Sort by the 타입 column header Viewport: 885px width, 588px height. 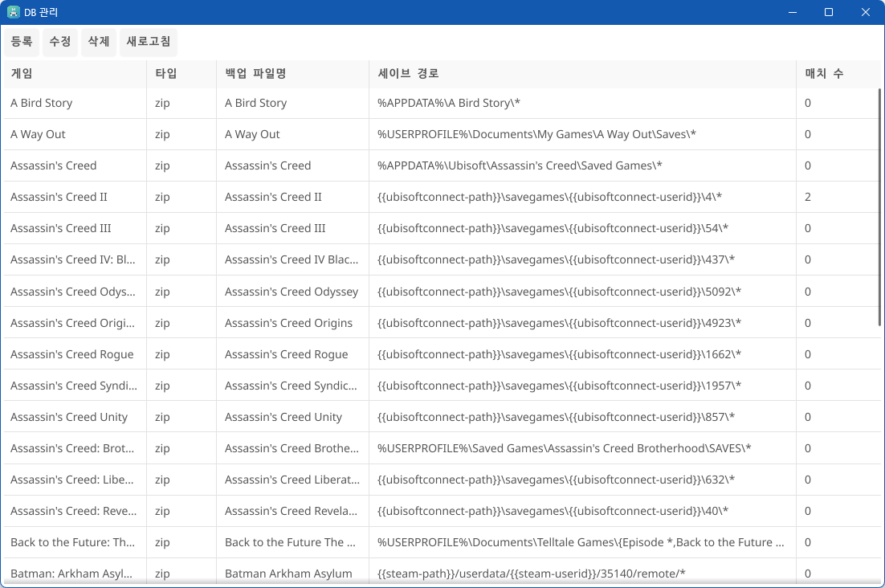[x=181, y=73]
